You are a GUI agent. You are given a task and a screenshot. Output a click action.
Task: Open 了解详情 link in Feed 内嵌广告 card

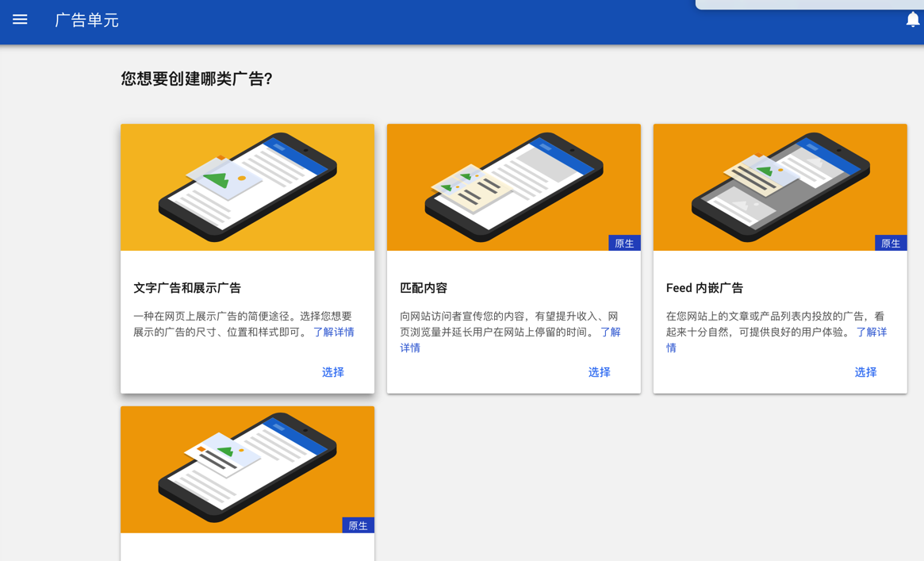[872, 332]
